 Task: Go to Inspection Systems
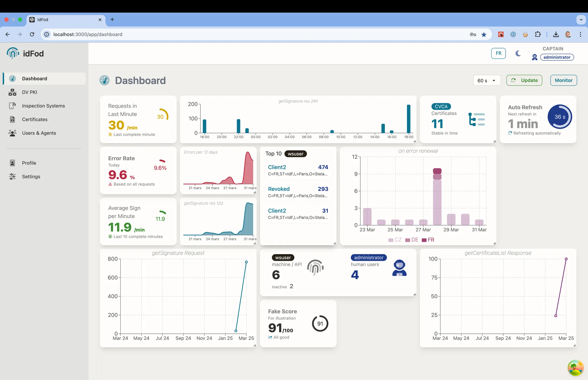pyautogui.click(x=45, y=106)
